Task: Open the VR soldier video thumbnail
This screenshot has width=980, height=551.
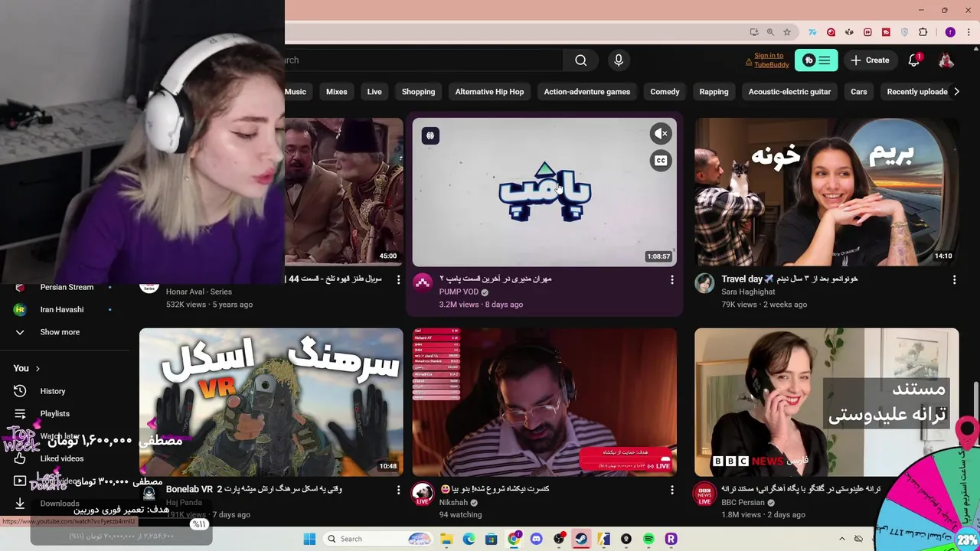Action: coord(271,403)
